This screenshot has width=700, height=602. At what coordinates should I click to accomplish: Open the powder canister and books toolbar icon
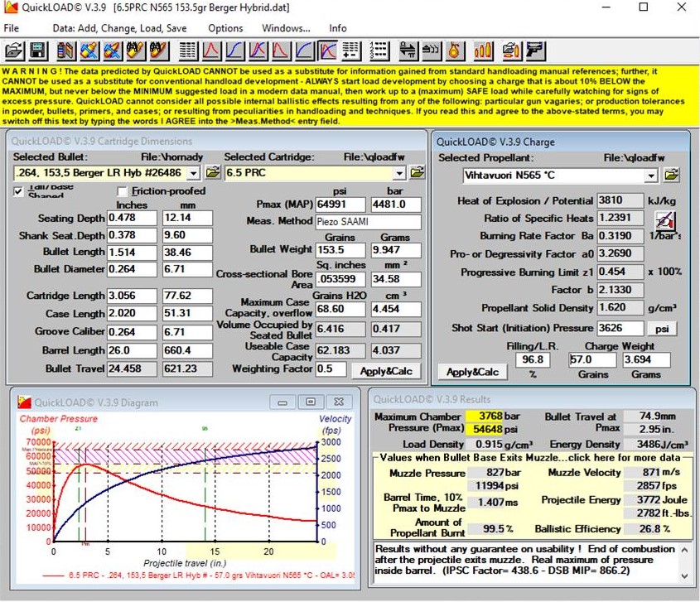point(65,51)
